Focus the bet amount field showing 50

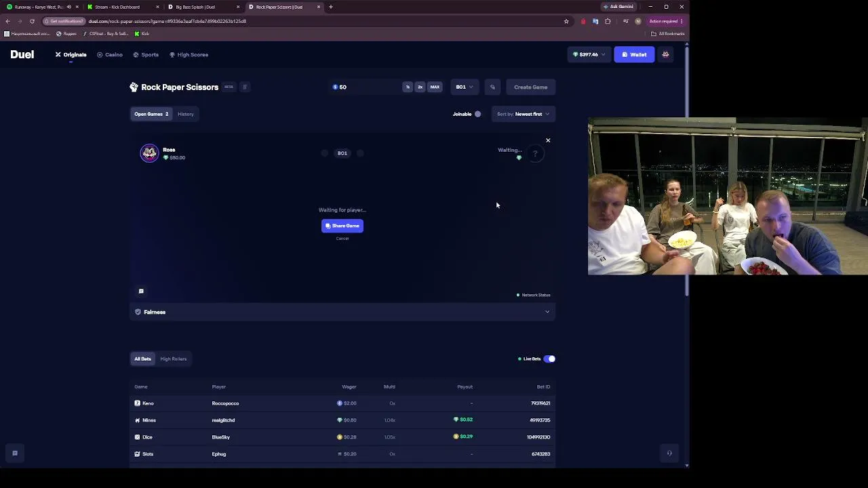click(366, 87)
